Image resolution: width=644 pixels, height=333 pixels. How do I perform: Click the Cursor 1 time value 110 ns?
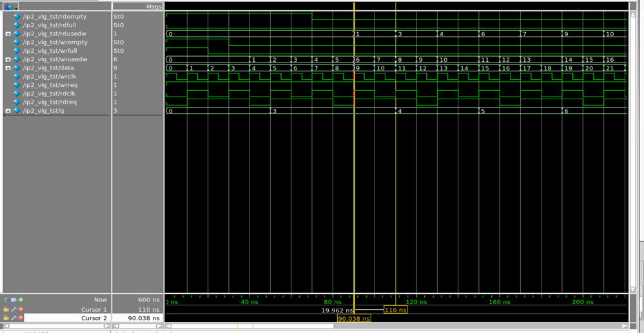pyautogui.click(x=150, y=310)
